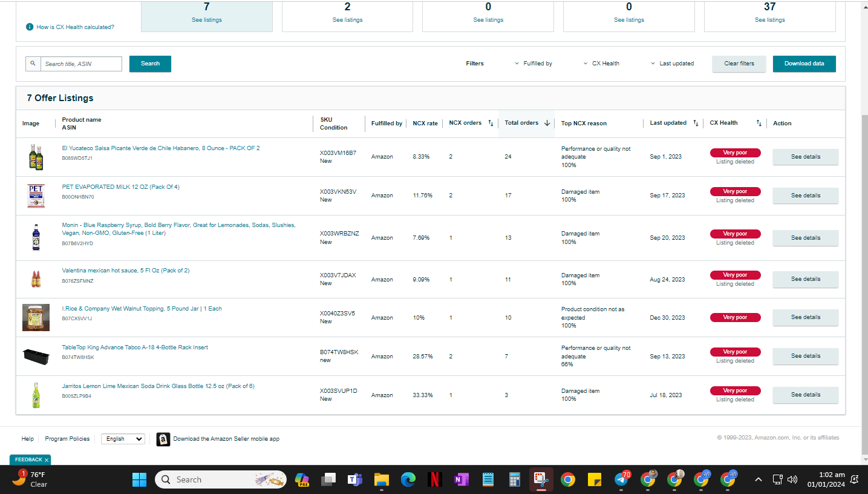The width and height of the screenshot is (868, 494).
Task: Open PET Evaporated Milk product link
Action: [x=121, y=187]
